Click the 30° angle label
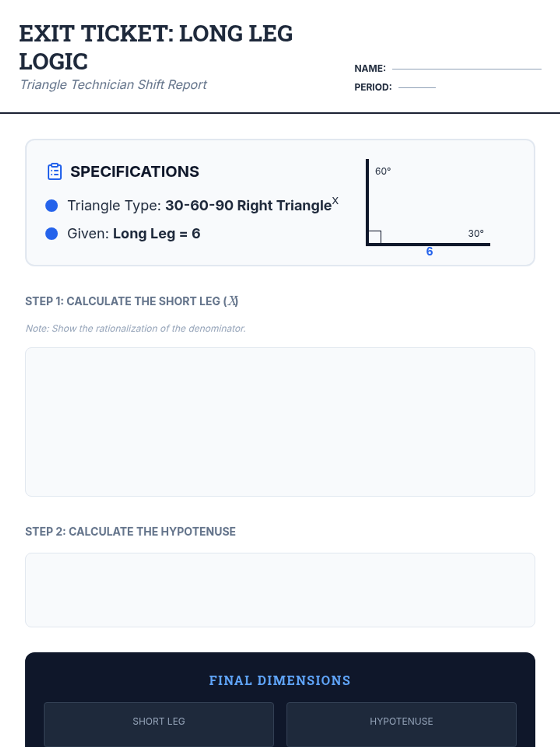This screenshot has width=560, height=747. (x=476, y=233)
